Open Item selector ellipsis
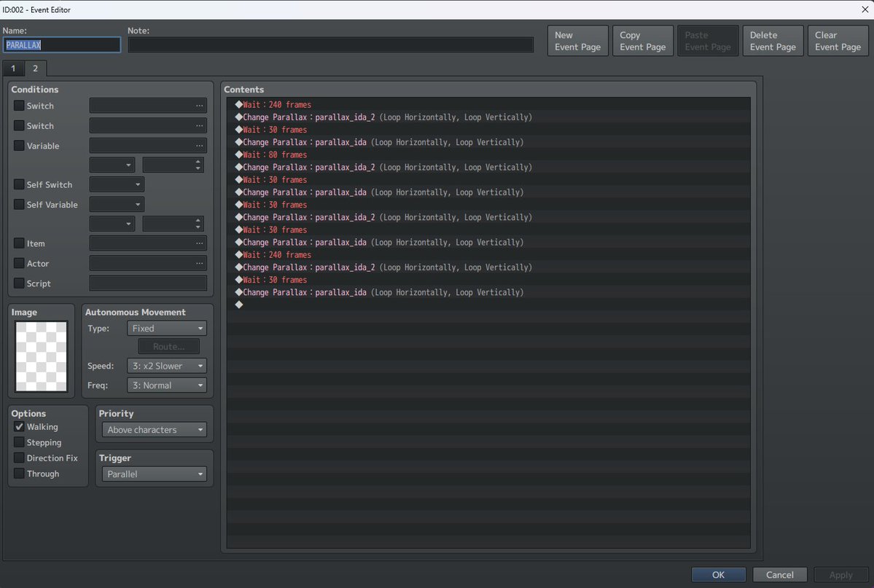This screenshot has height=588, width=874. (199, 243)
